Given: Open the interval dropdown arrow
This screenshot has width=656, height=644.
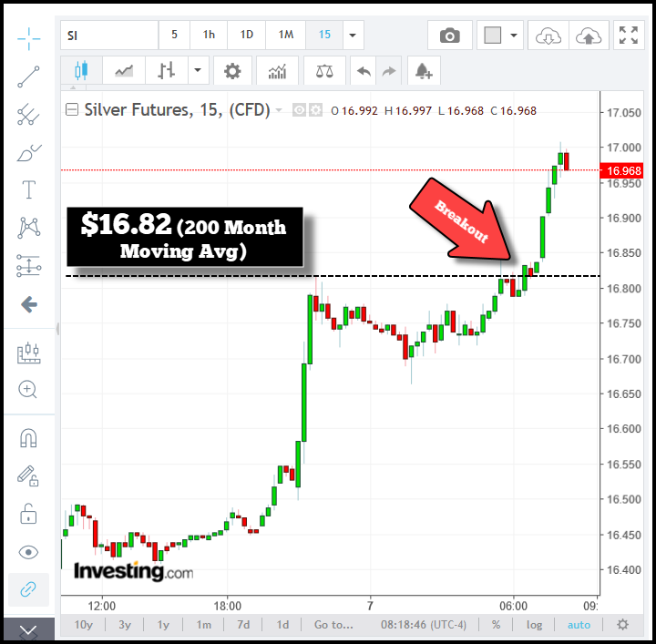Looking at the screenshot, I should (353, 36).
